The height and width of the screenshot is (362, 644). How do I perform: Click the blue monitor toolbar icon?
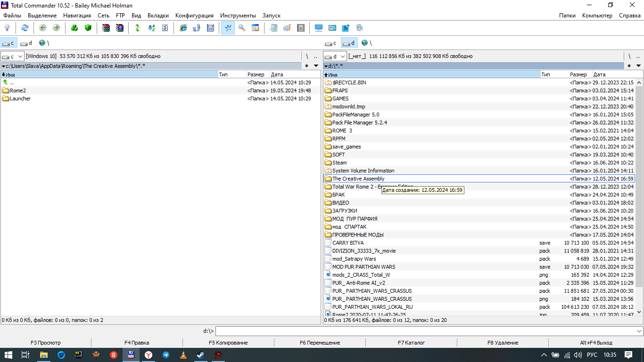pos(319,28)
